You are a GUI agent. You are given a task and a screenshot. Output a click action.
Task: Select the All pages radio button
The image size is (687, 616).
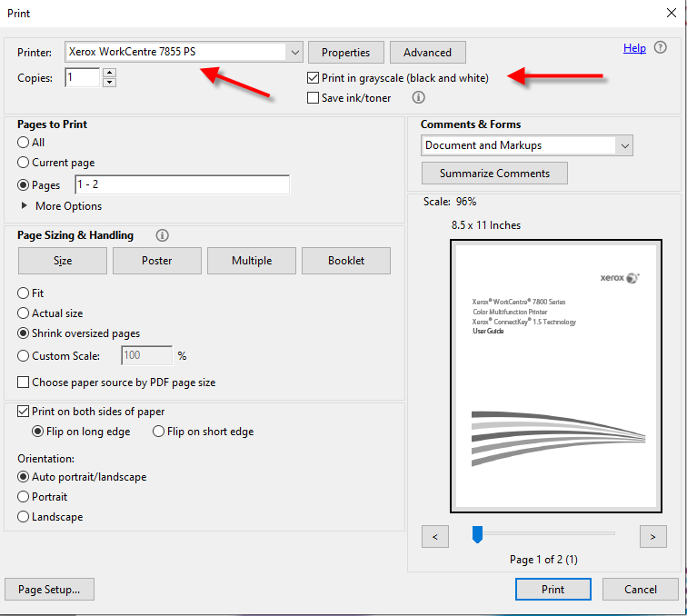(24, 143)
